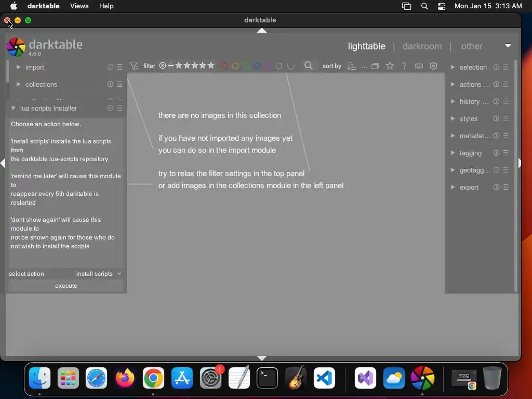
Task: Toggle the bottom panel with the down arrow
Action: coord(262,358)
